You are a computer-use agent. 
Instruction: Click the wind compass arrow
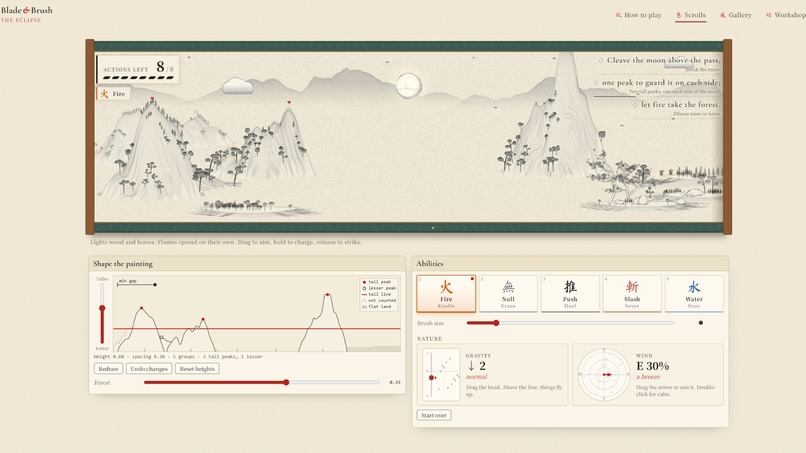(607, 375)
